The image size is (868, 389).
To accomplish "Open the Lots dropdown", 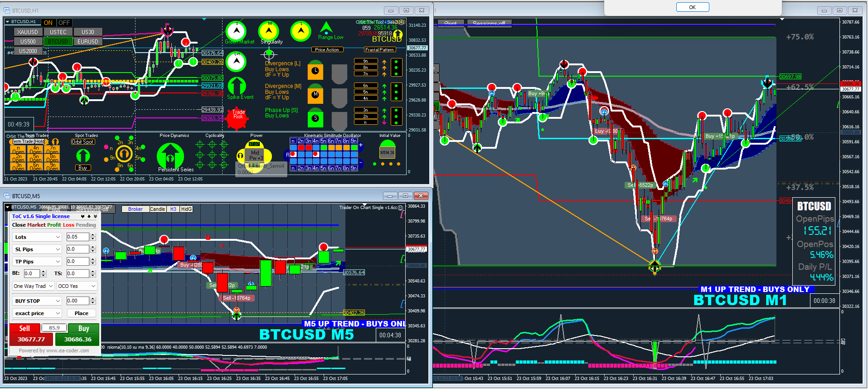I will [x=37, y=237].
